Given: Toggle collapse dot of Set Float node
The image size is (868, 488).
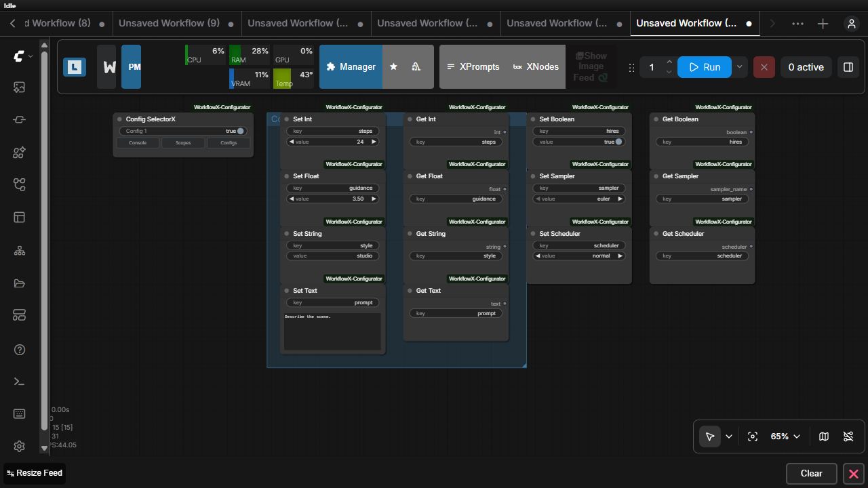Looking at the screenshot, I should tap(287, 176).
